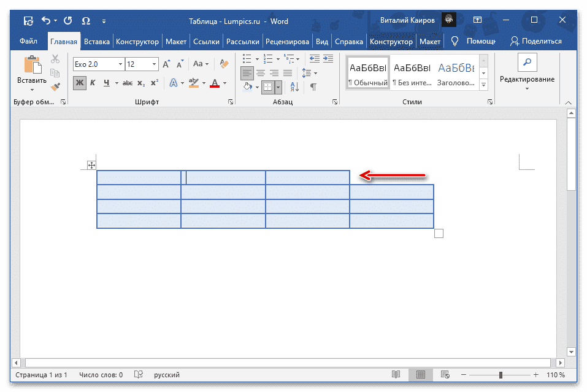Open the Ссылки ribbon tab
Viewport: 587px width, 392px height.
click(x=206, y=42)
